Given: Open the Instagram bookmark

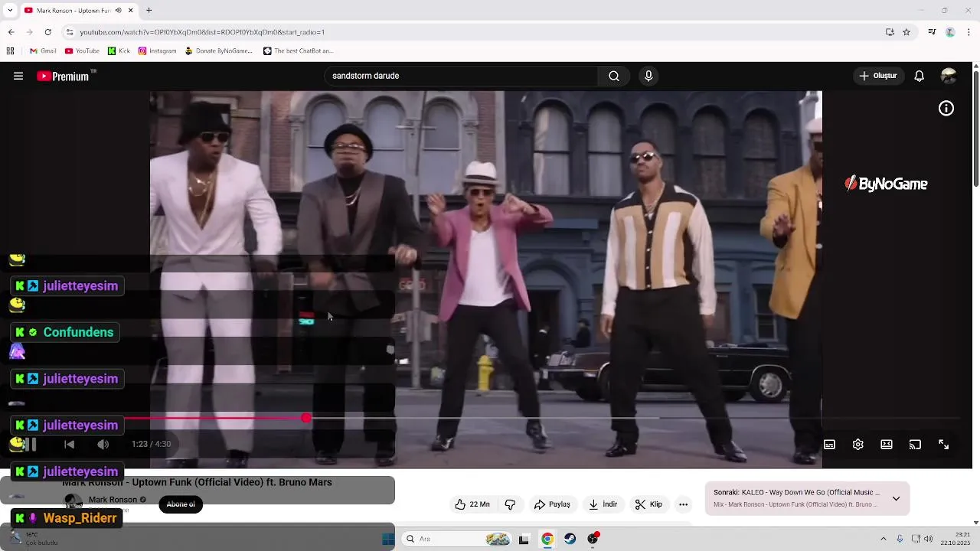Looking at the screenshot, I should point(157,51).
